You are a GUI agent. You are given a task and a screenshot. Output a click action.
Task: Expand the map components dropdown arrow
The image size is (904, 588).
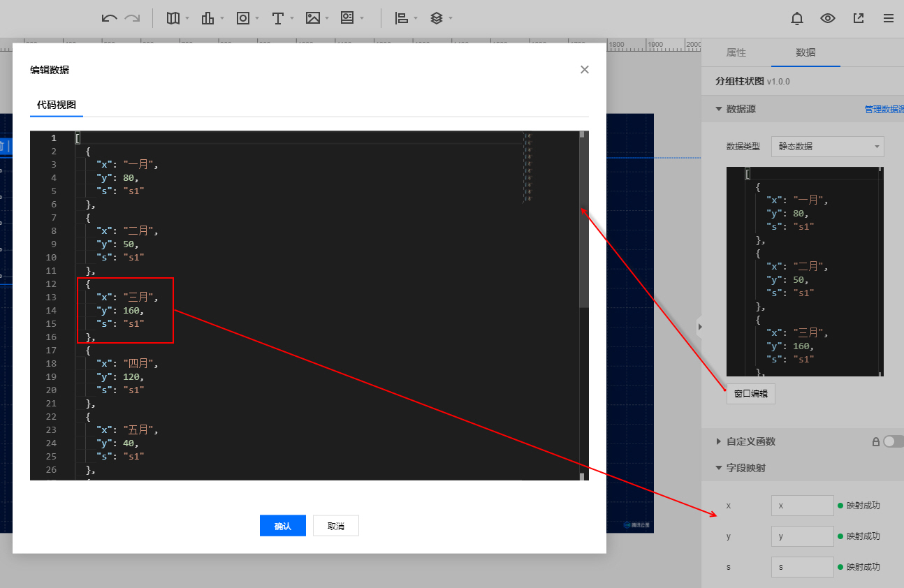187,19
